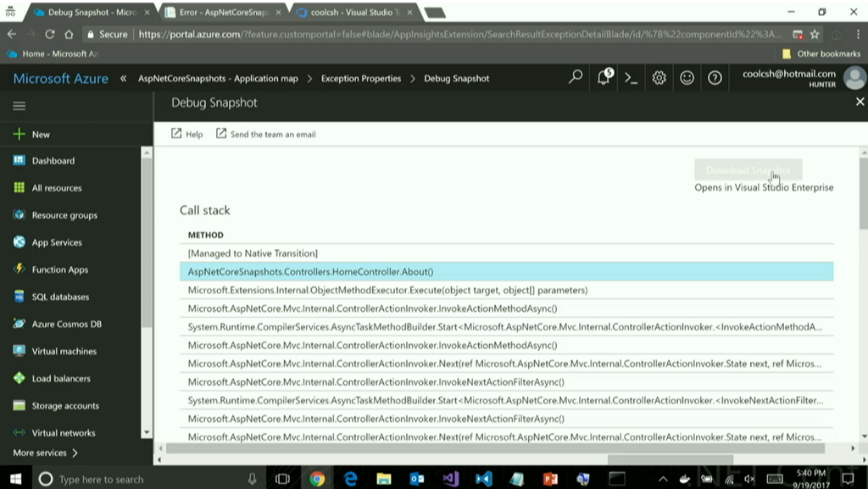Viewport: 868px width, 489px height.
Task: Select the ObjectMethodExecutor.Execute call stack row
Action: click(507, 290)
